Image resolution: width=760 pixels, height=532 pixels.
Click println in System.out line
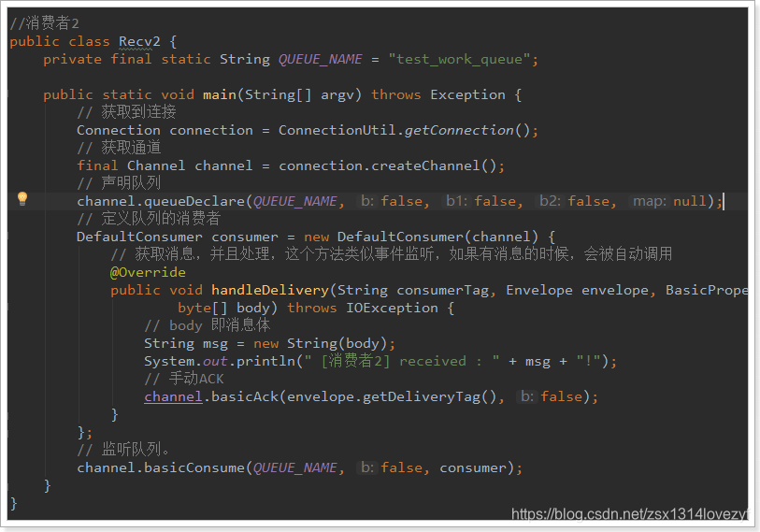265,361
